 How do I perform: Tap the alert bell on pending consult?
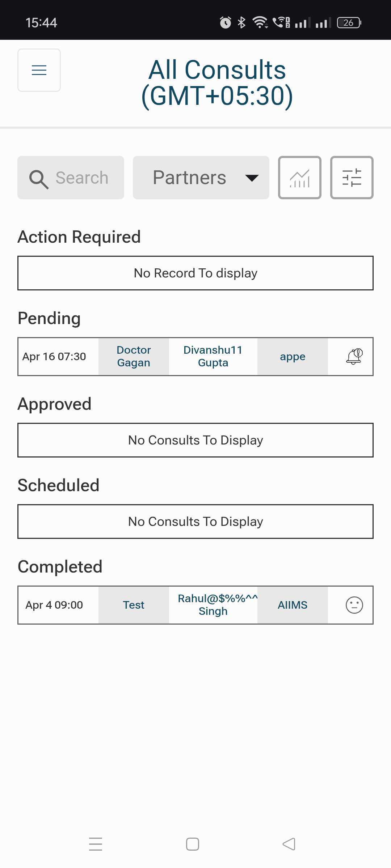pyautogui.click(x=354, y=357)
